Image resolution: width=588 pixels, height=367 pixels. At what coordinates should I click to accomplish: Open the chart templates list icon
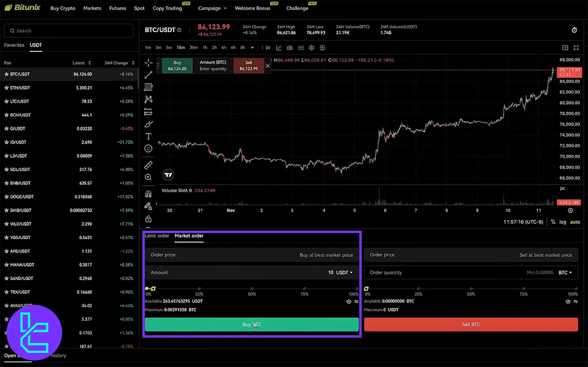coord(301,48)
